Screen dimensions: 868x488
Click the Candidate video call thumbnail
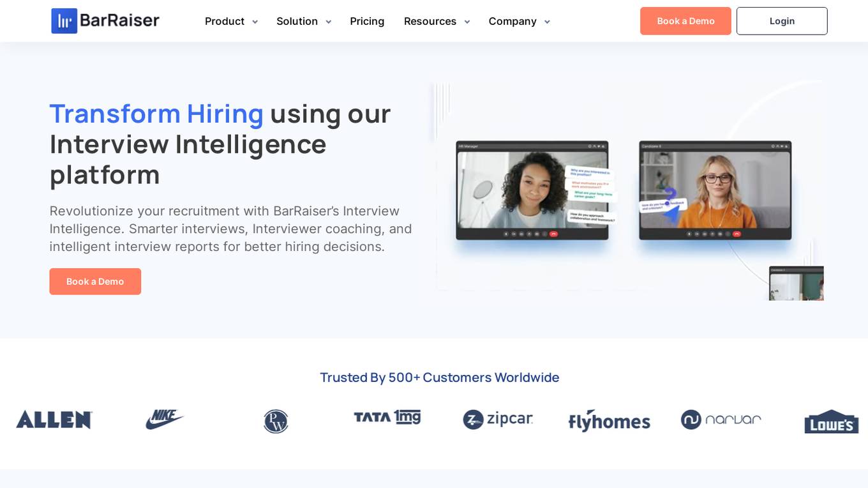715,190
